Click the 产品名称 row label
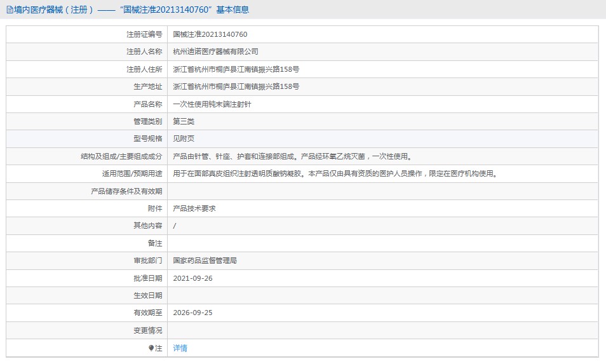This screenshot has height=364, width=606. pyautogui.click(x=148, y=104)
